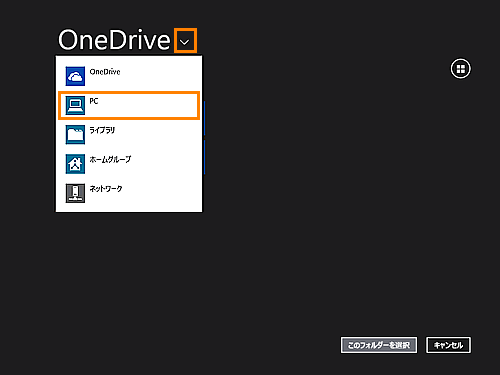Pick ネットワーク from the location list
This screenshot has height=375, width=500.
pos(129,193)
